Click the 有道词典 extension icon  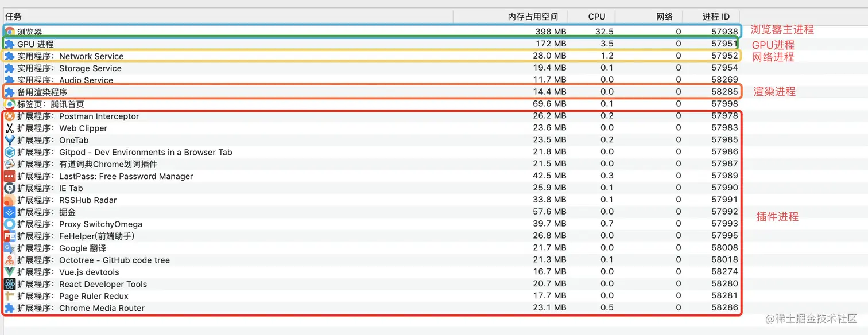[x=10, y=165]
